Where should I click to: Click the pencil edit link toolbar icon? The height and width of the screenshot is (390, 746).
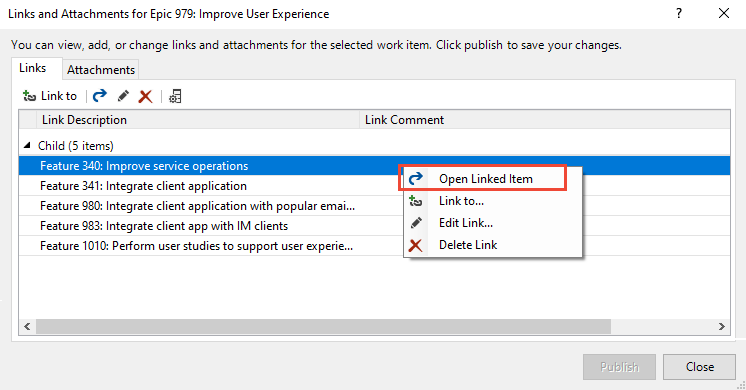tap(123, 96)
